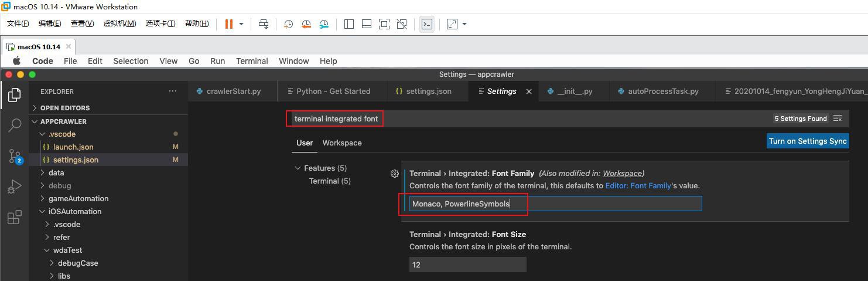Open the File menu
This screenshot has height=281, width=868.
pos(70,61)
